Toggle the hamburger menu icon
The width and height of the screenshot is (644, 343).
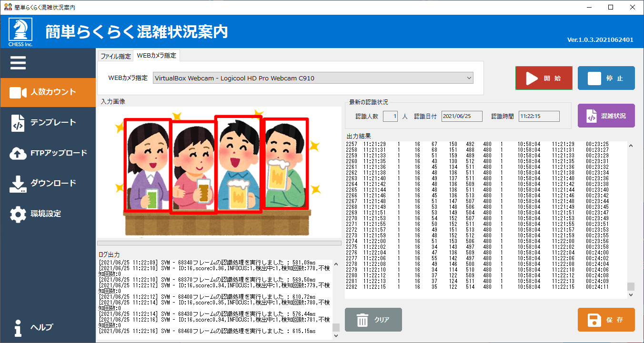pos(18,63)
